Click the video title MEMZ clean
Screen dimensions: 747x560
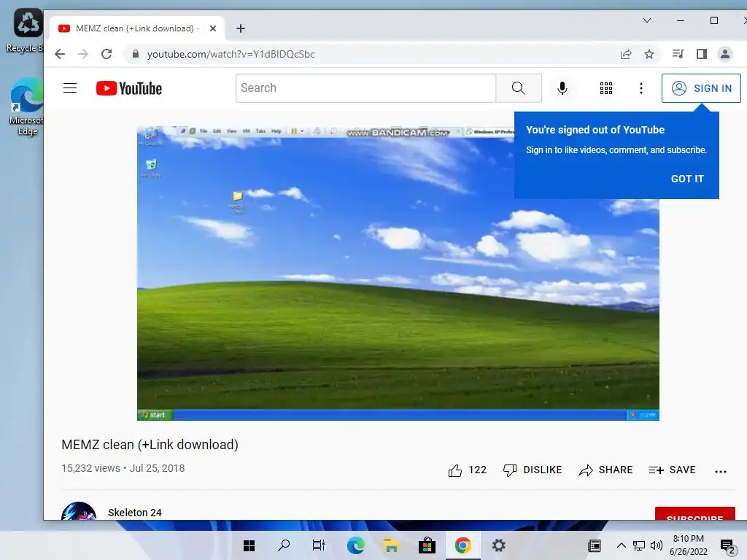150,445
